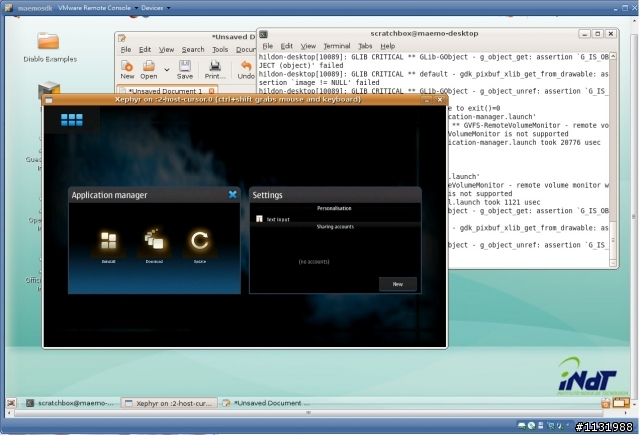Image resolution: width=640 pixels, height=435 pixels.
Task: Open the Download icon in Application manager
Action: tap(154, 242)
